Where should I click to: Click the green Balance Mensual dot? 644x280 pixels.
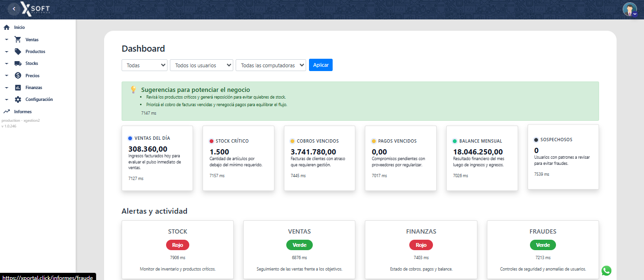point(455,141)
